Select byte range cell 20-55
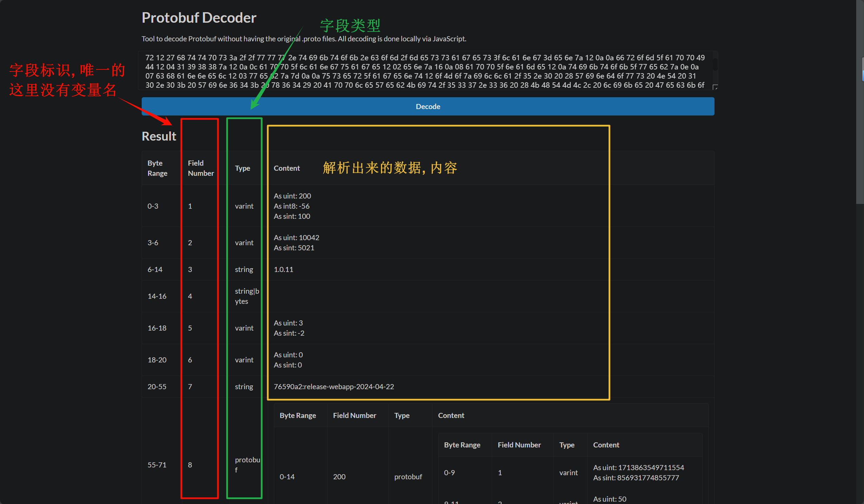The height and width of the screenshot is (504, 864). tap(157, 386)
